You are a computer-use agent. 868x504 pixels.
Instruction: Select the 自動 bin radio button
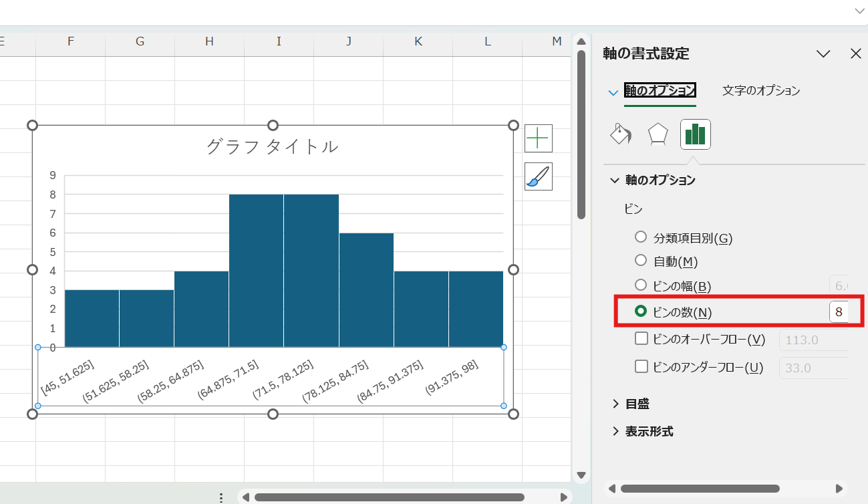(x=641, y=261)
